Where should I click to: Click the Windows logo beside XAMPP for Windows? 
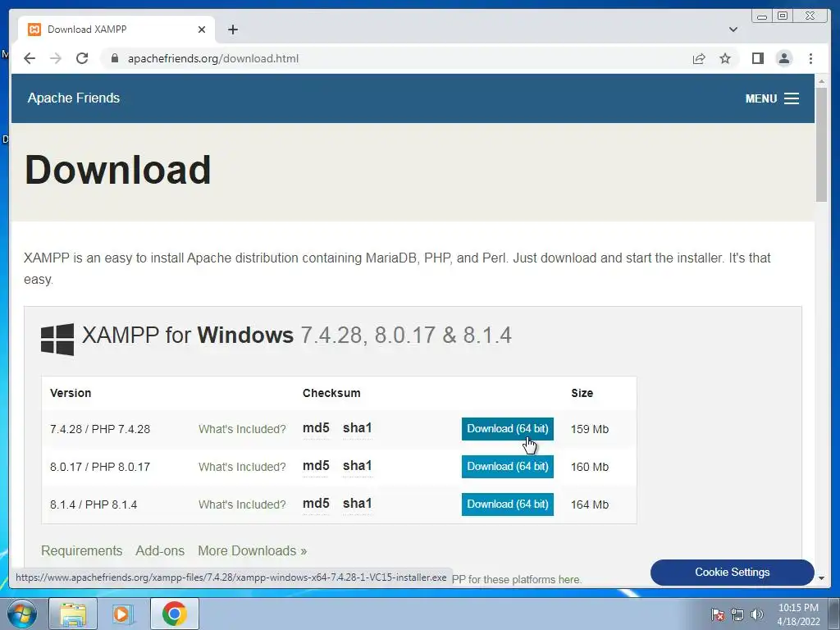57,339
